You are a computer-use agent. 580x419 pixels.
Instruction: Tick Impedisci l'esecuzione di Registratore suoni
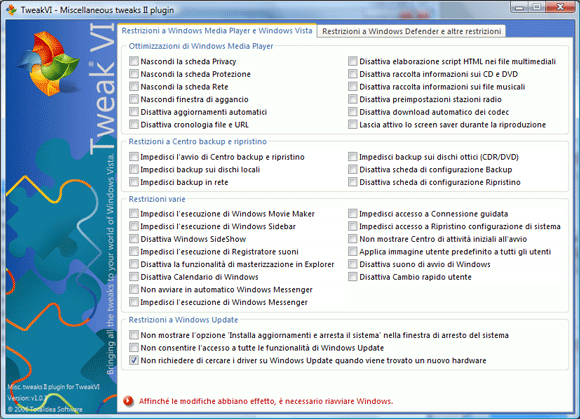(x=134, y=251)
